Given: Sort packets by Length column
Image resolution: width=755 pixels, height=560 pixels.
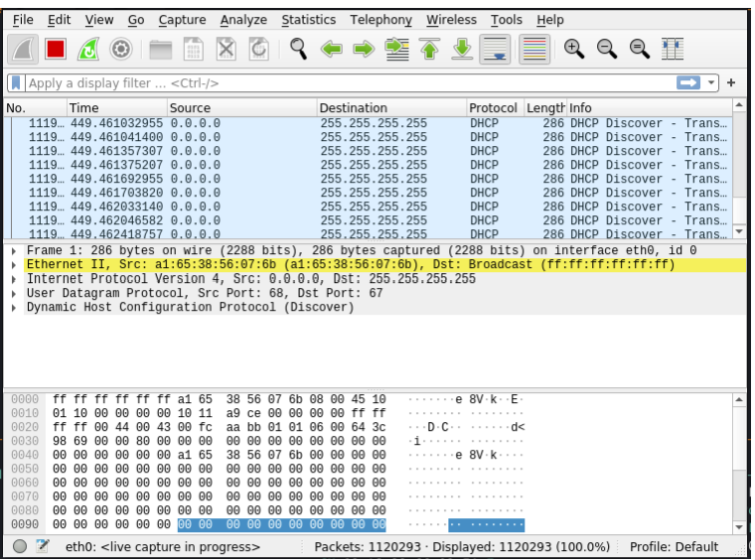Looking at the screenshot, I should 545,108.
